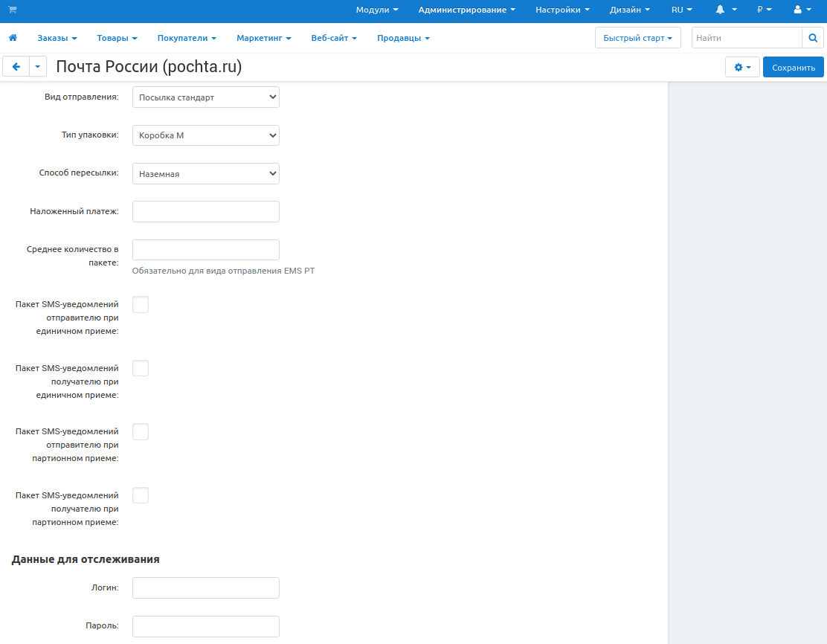Click the Данные для отслеживания heading
The height and width of the screenshot is (644, 827).
tap(86, 559)
